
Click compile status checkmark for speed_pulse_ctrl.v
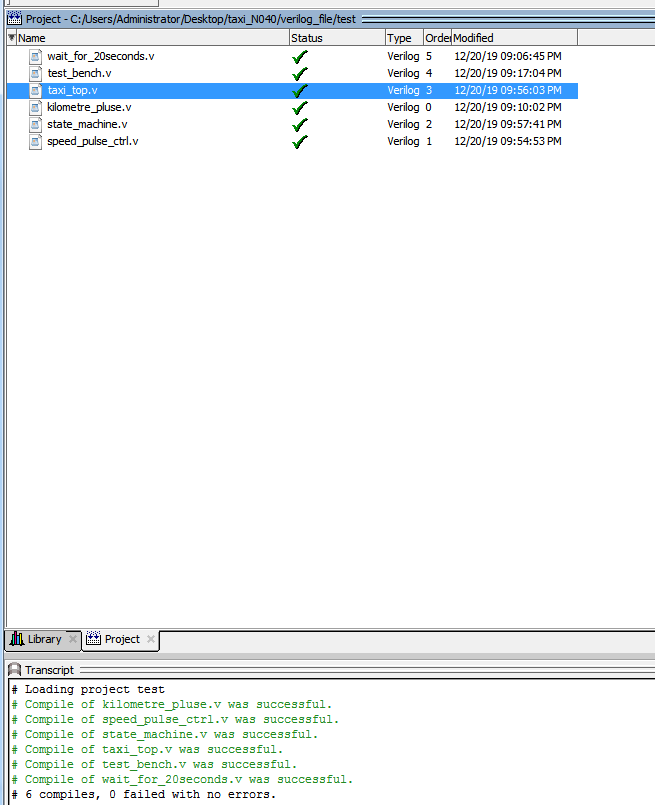coord(300,141)
